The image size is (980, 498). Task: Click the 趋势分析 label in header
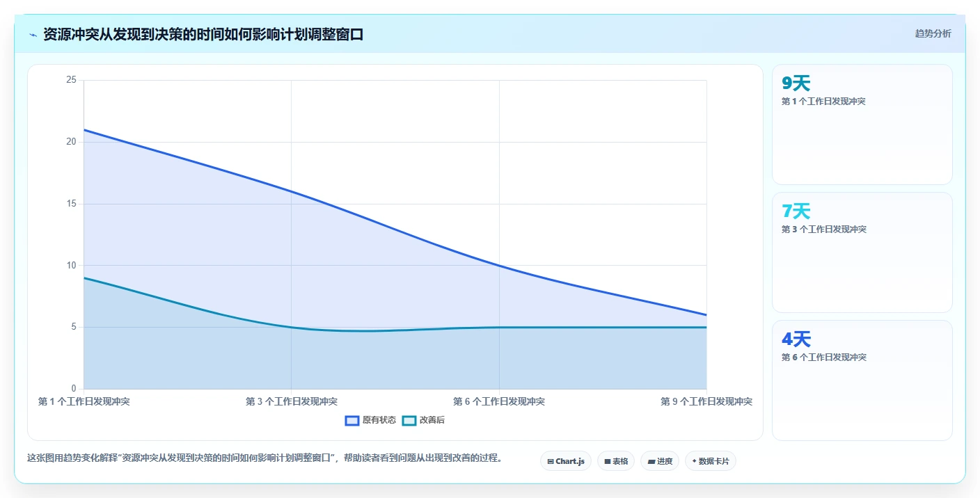click(933, 34)
